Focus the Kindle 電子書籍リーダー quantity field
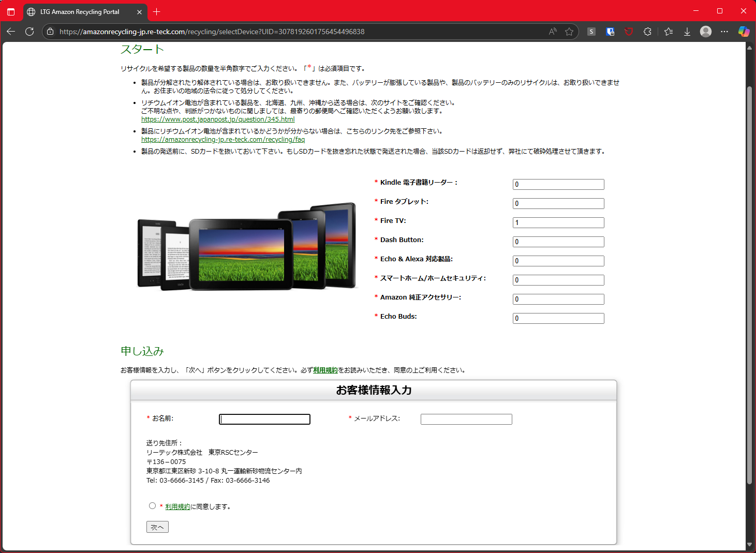 point(558,184)
